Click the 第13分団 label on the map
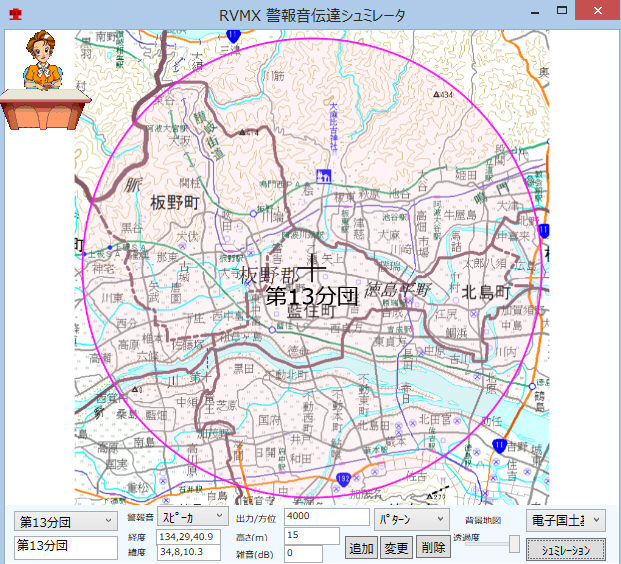Image resolution: width=621 pixels, height=564 pixels. pyautogui.click(x=312, y=296)
